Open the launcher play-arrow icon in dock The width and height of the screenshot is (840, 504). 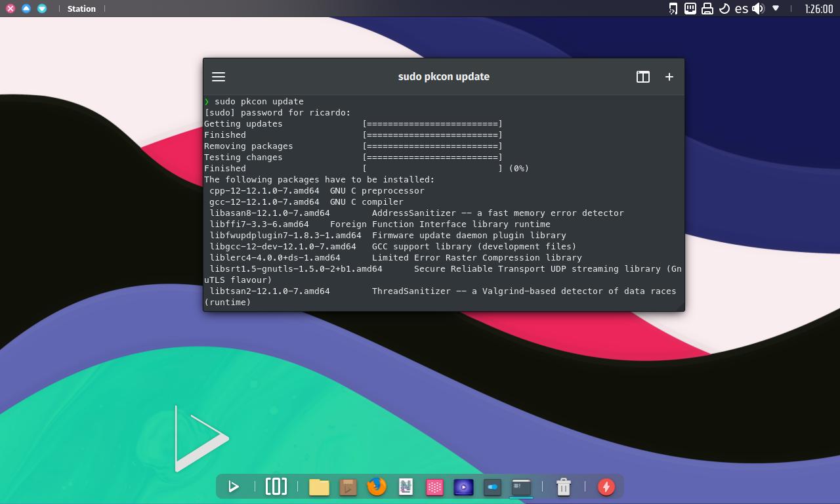tap(233, 486)
